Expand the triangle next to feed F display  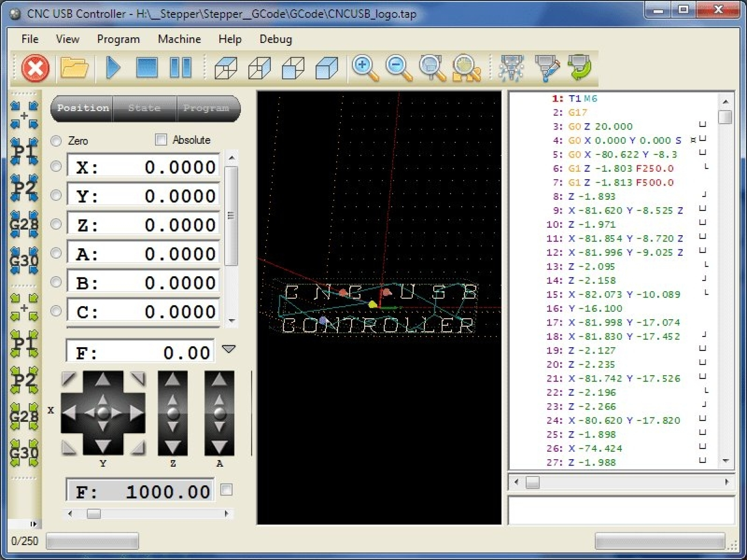click(229, 349)
